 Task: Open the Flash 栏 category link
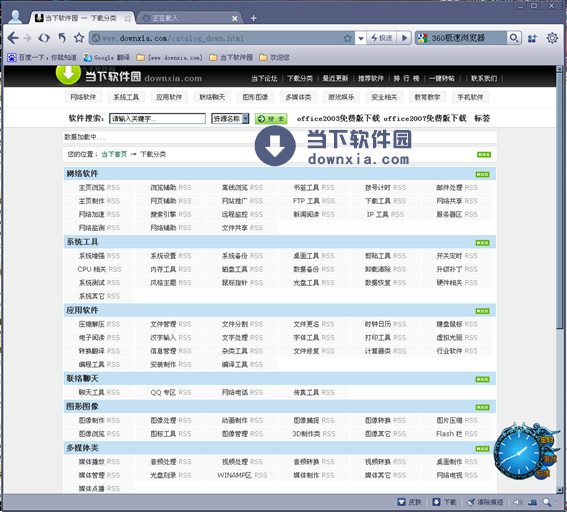tap(449, 434)
